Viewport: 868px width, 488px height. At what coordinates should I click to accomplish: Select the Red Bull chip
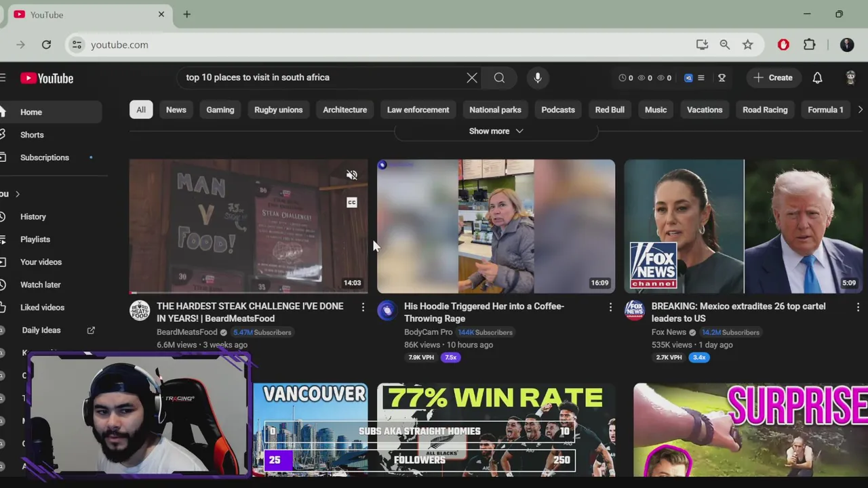610,110
